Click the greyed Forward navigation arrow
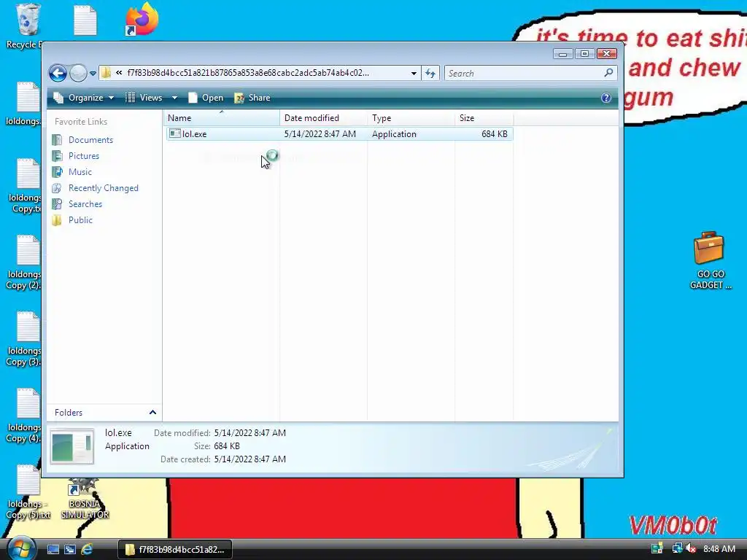747x560 pixels. point(78,74)
